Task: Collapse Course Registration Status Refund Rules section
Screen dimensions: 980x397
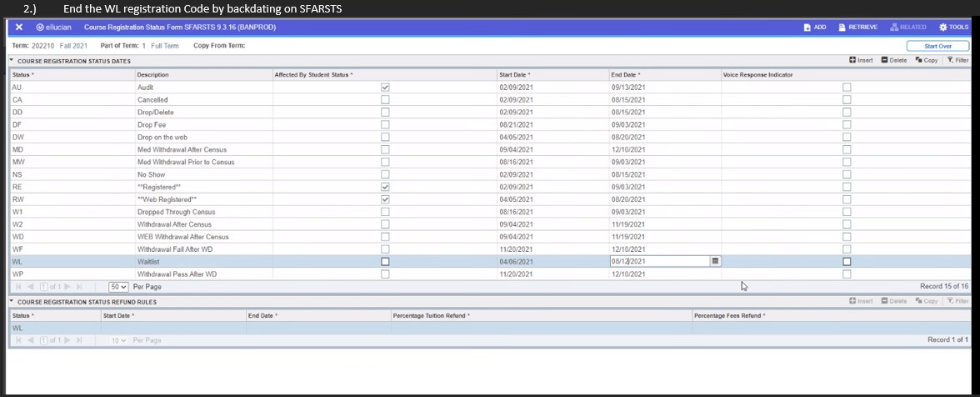Action: coord(12,301)
